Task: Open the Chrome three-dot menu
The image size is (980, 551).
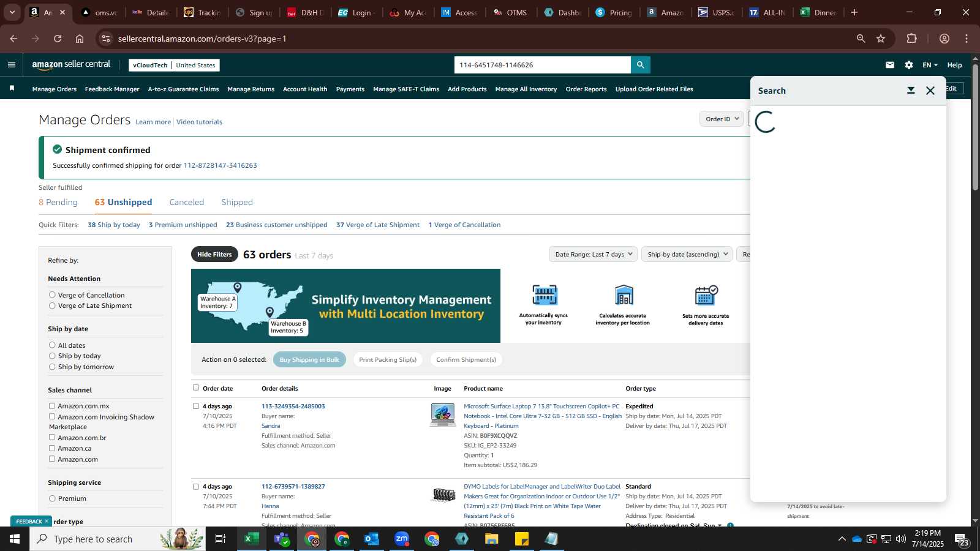Action: (x=967, y=39)
